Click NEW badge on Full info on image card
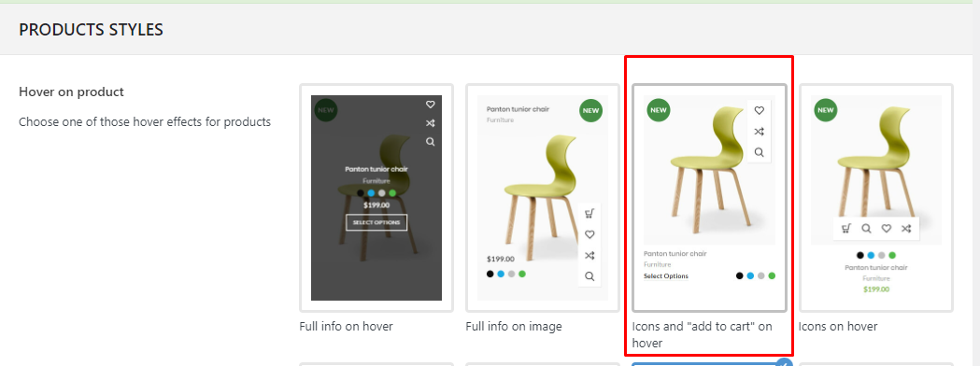The image size is (980, 366). [590, 110]
